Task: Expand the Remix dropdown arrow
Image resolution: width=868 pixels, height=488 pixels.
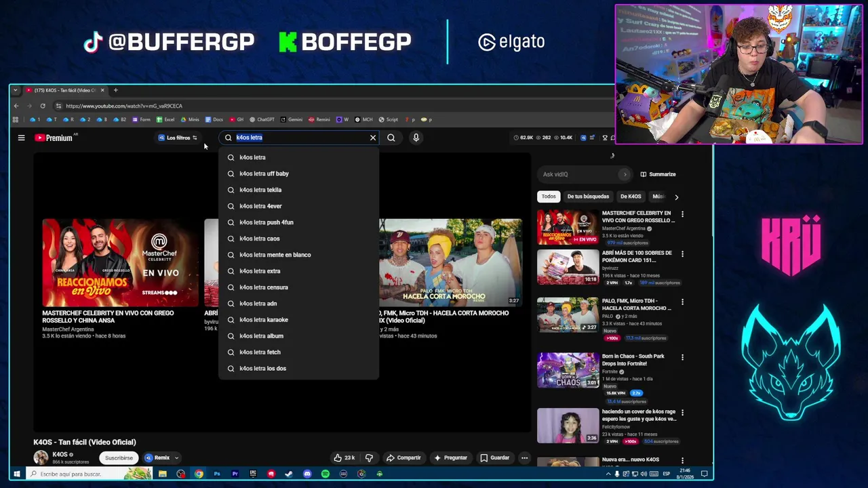Action: coord(176,458)
